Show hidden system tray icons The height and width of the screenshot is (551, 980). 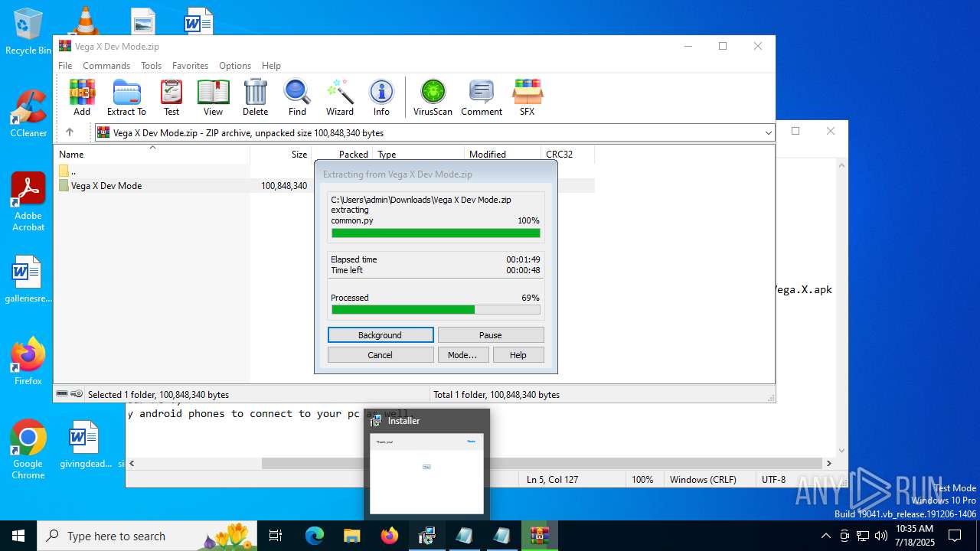pyautogui.click(x=825, y=536)
